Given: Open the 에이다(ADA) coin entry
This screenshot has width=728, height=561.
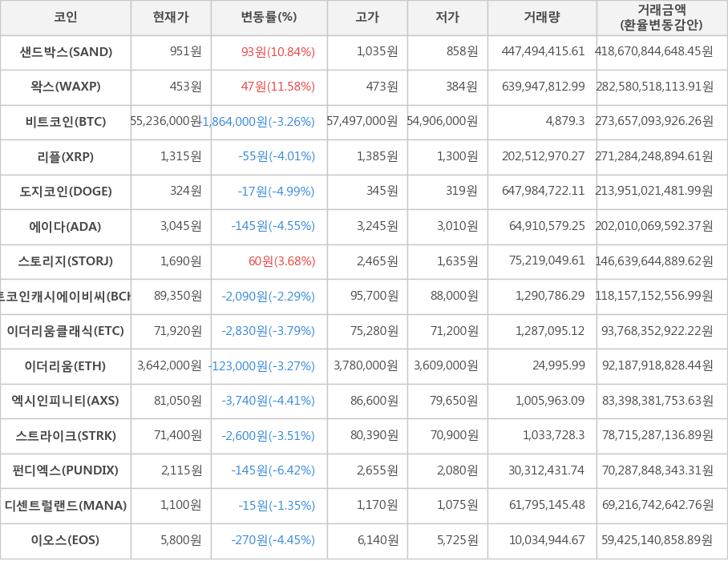Looking at the screenshot, I should 66,227.
